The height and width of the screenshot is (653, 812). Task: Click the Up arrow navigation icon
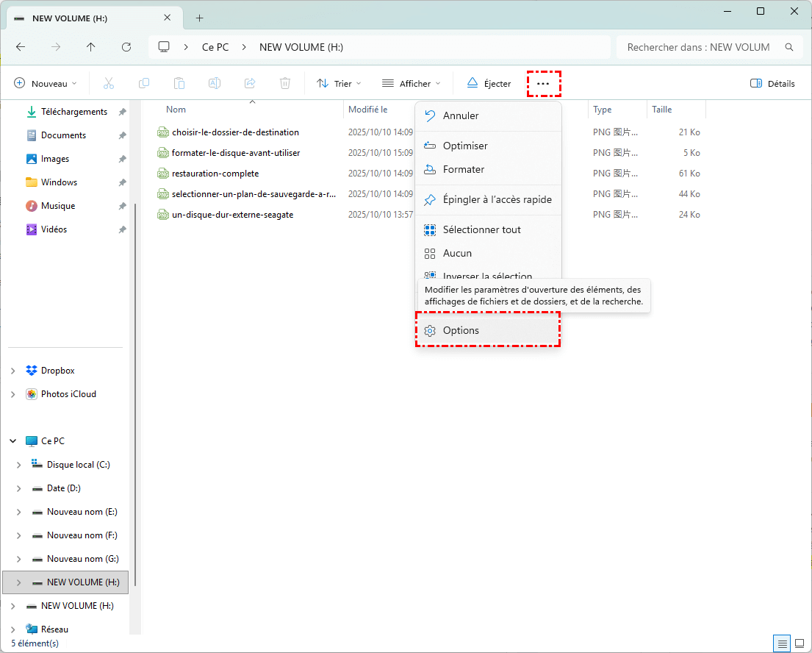(x=91, y=47)
